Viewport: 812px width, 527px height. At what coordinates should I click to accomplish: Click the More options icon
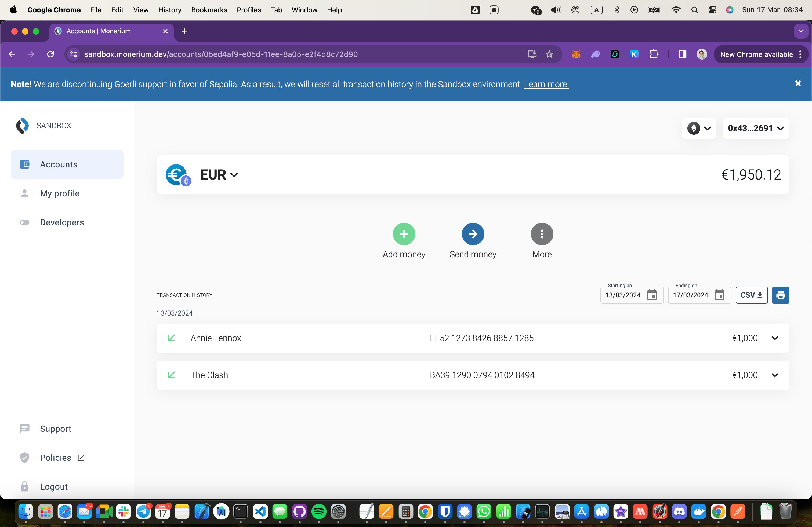point(542,234)
